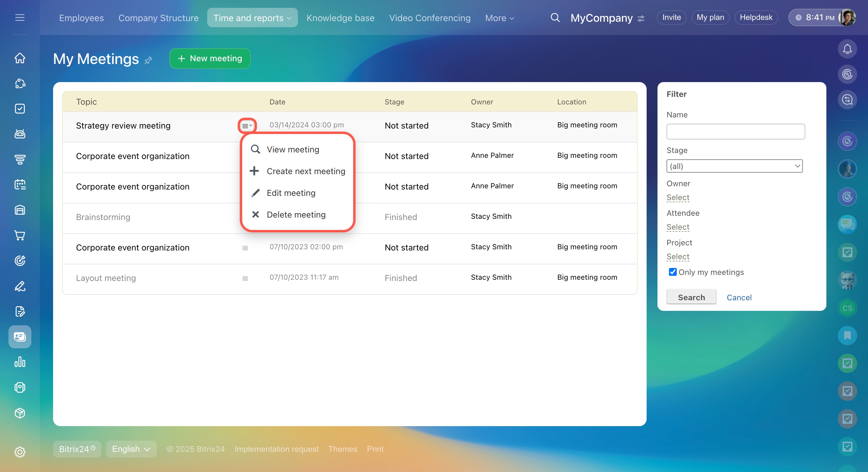This screenshot has height=472, width=868.
Task: Open the English language selector
Action: (x=131, y=449)
